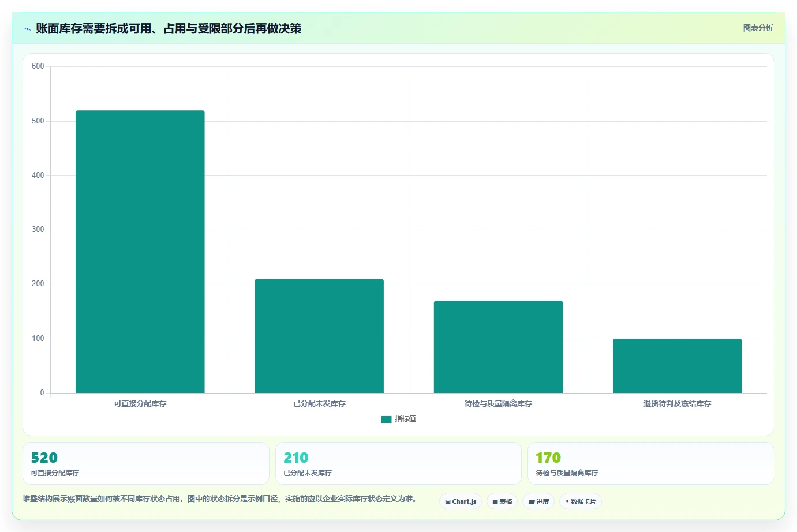Select the 进度 tag pill
Viewport: 797px width, 532px height.
538,501
